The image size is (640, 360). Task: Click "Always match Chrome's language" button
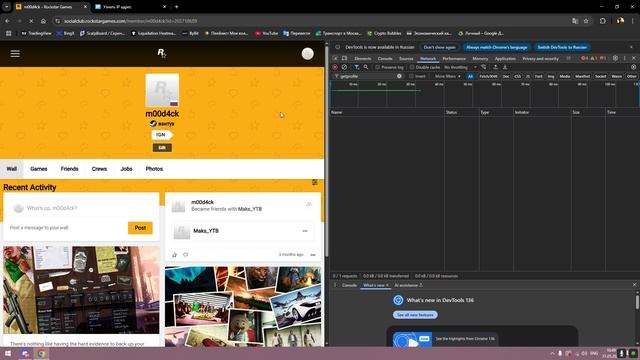(496, 47)
